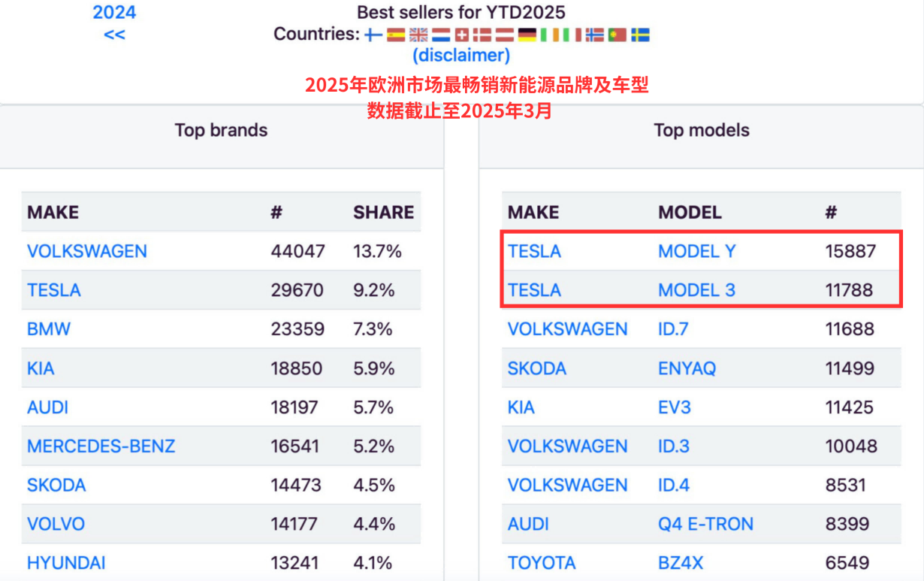Choose the United Kingdom flag

418,35
